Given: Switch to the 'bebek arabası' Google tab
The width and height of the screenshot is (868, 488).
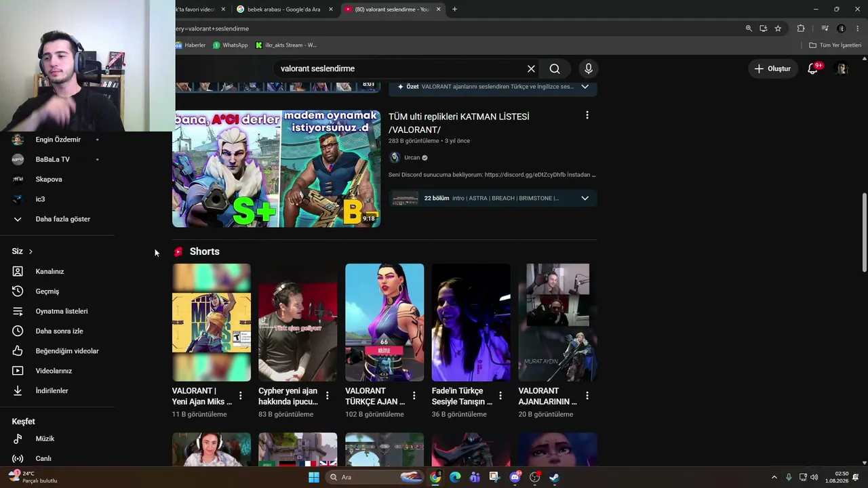Looking at the screenshot, I should 284,9.
